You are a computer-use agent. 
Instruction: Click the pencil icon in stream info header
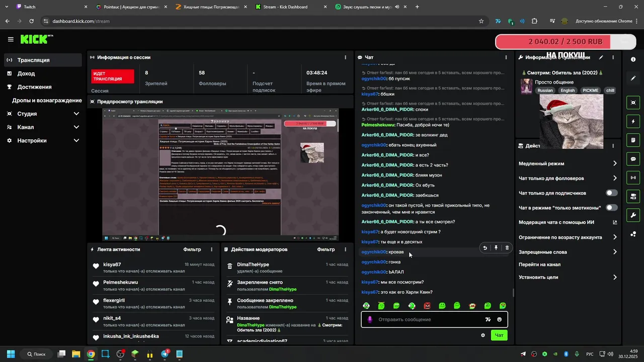(x=601, y=58)
